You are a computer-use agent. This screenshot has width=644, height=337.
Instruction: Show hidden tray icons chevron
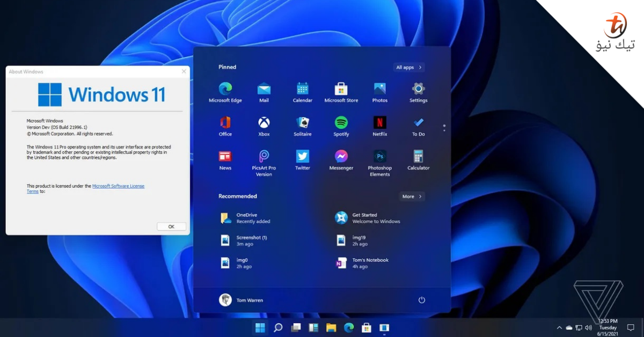560,327
